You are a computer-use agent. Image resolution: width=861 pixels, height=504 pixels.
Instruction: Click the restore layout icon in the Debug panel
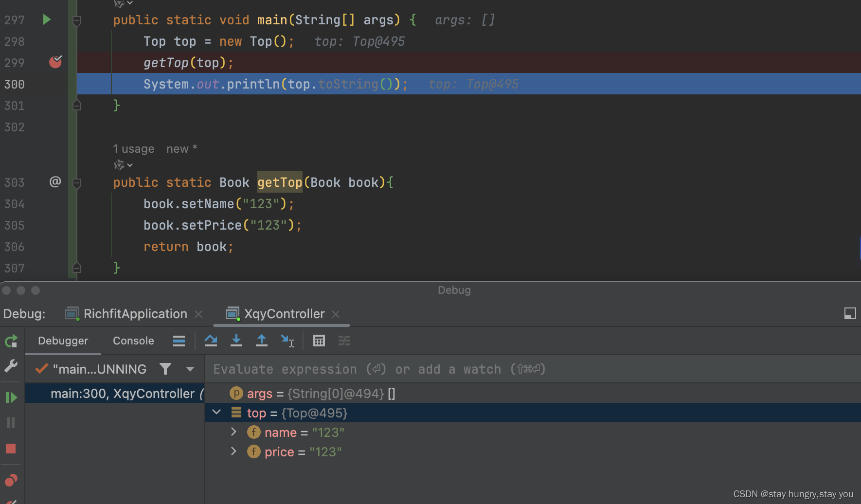[x=850, y=313]
